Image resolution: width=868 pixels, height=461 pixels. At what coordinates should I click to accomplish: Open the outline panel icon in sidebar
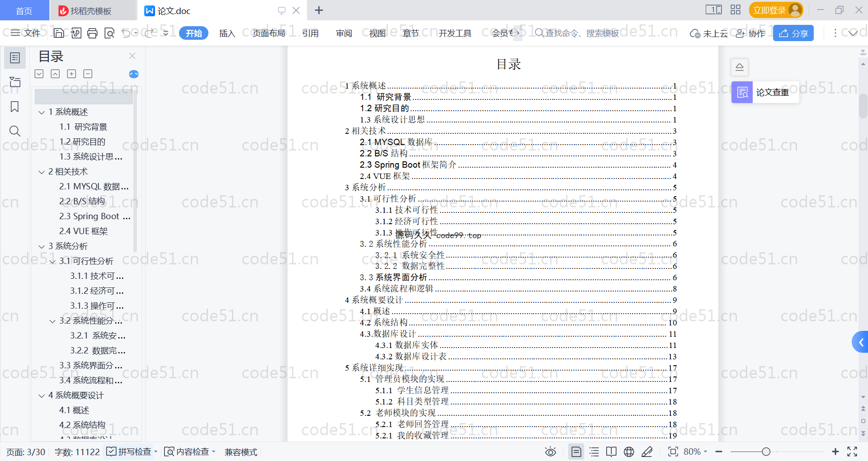coord(15,58)
